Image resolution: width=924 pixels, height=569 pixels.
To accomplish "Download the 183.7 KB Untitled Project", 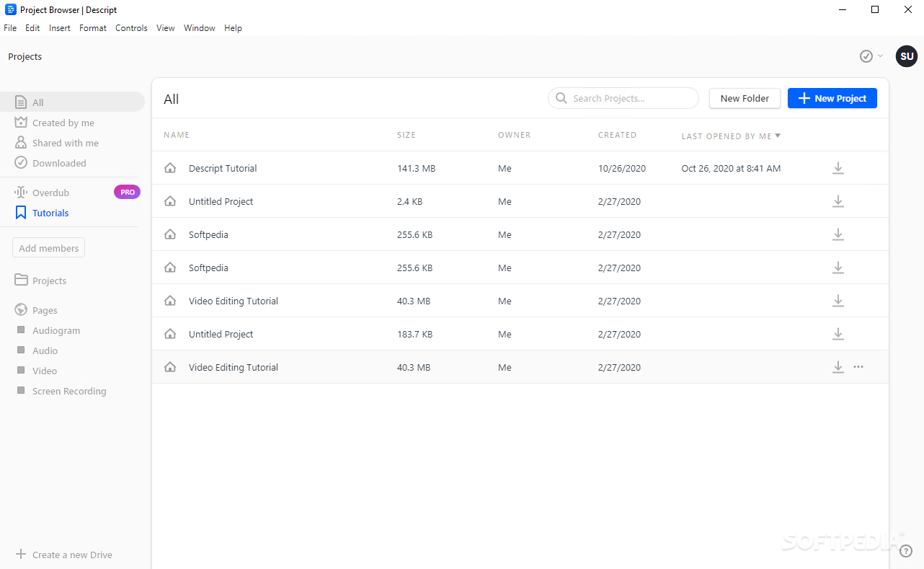I will [838, 334].
